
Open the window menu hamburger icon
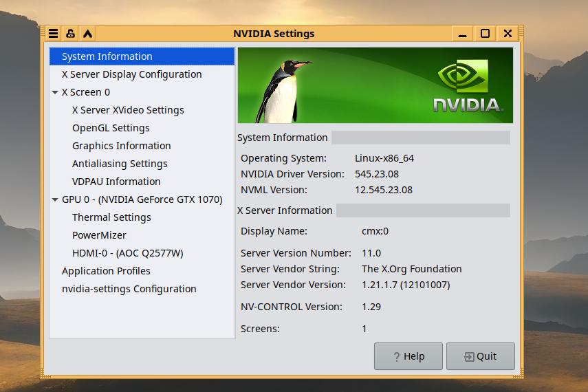pos(53,33)
